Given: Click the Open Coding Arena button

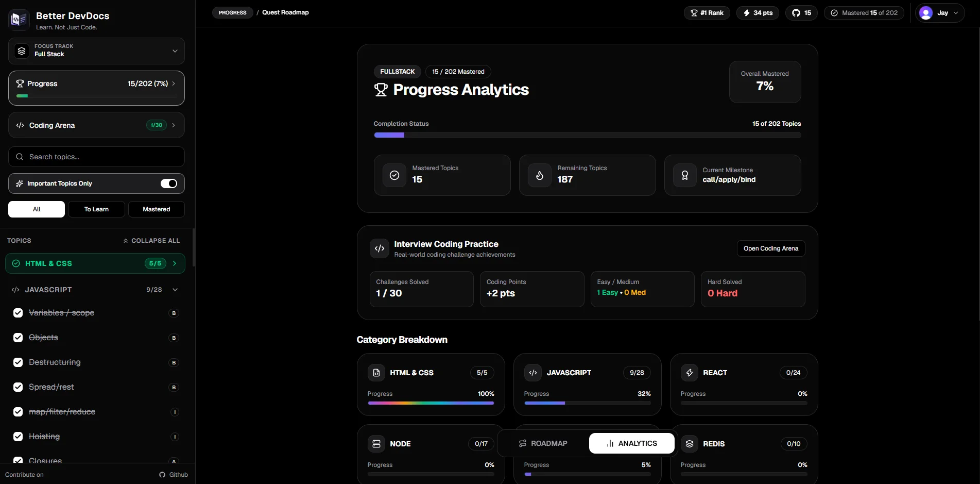Looking at the screenshot, I should pyautogui.click(x=771, y=248).
